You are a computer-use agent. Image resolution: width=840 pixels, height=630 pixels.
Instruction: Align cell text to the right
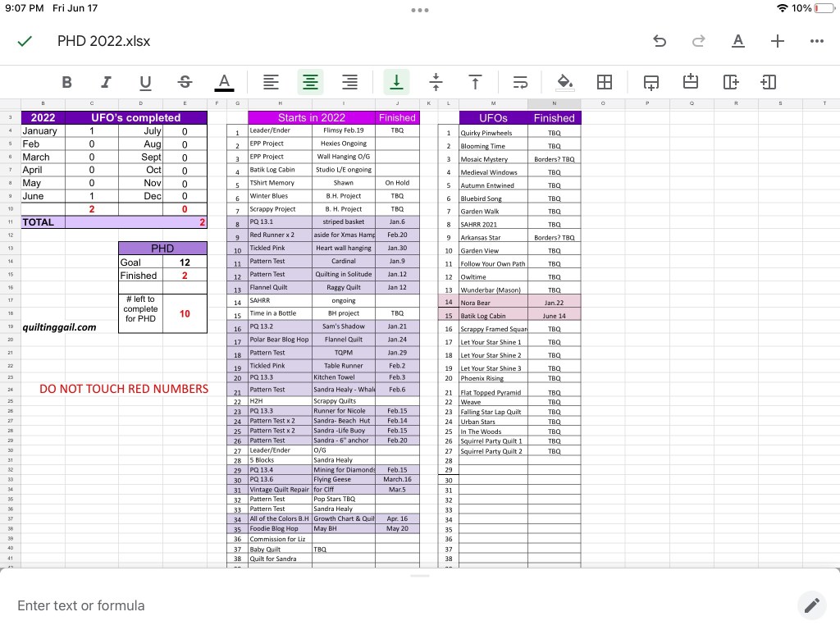point(349,82)
